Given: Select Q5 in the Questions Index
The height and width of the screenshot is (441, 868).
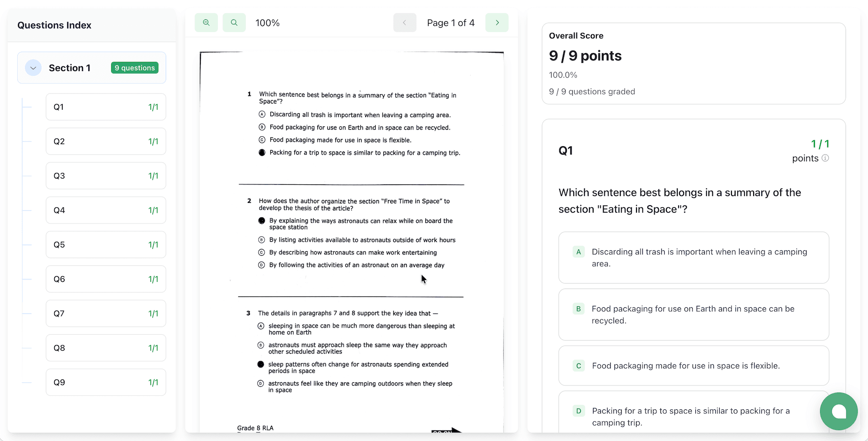Looking at the screenshot, I should (105, 244).
